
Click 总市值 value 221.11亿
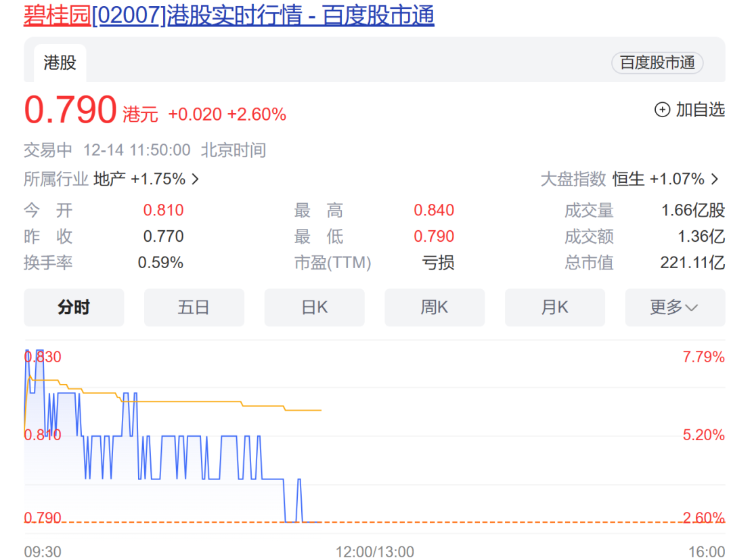[x=692, y=263]
